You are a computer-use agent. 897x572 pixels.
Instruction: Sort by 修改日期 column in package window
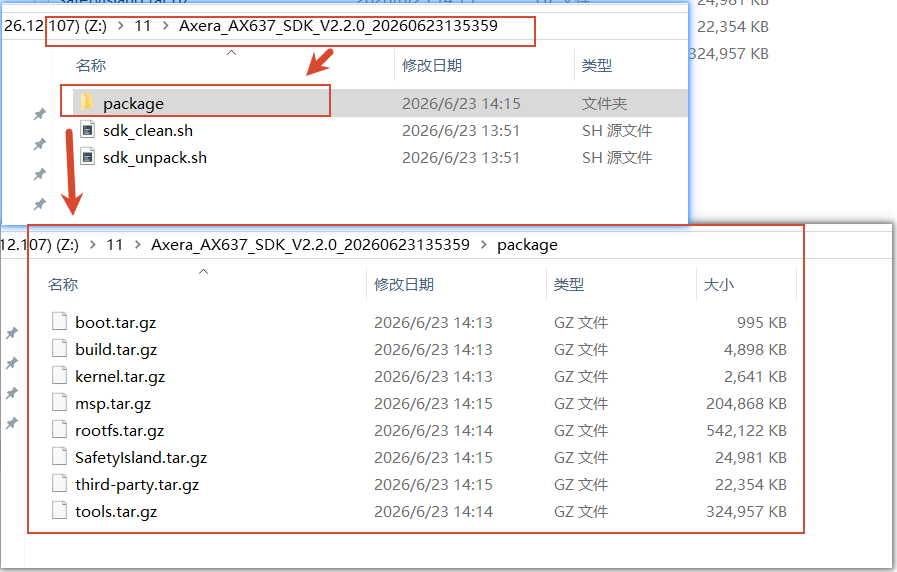point(404,284)
